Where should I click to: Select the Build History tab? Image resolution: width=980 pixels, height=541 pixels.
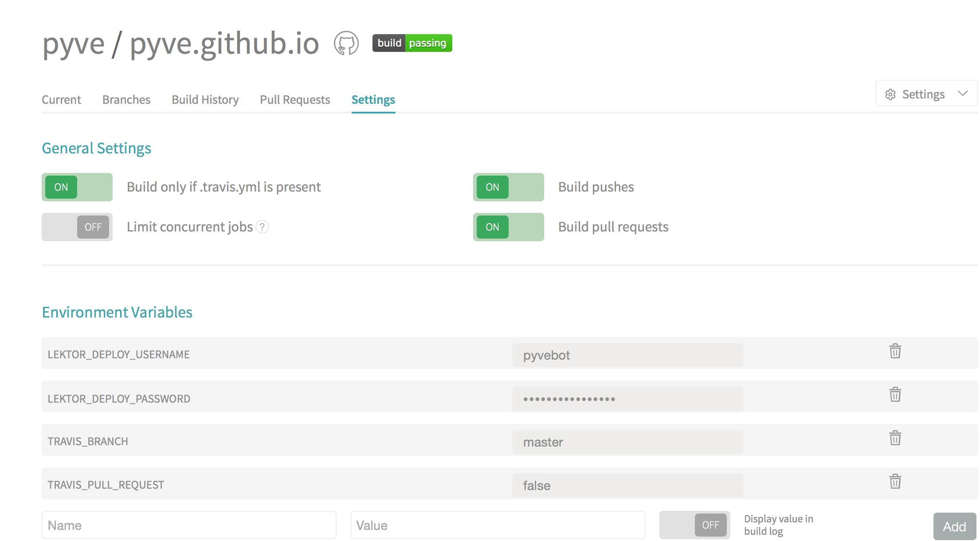point(205,98)
